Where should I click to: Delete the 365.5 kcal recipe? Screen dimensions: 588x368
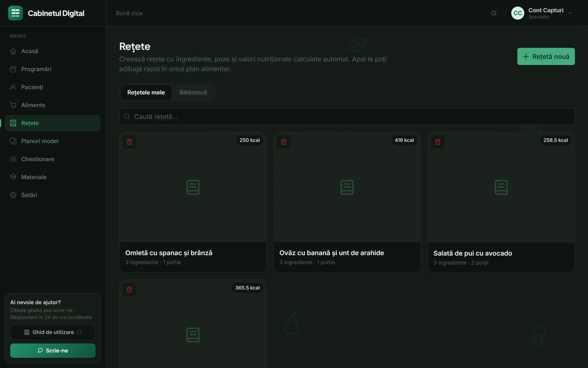pyautogui.click(x=129, y=290)
